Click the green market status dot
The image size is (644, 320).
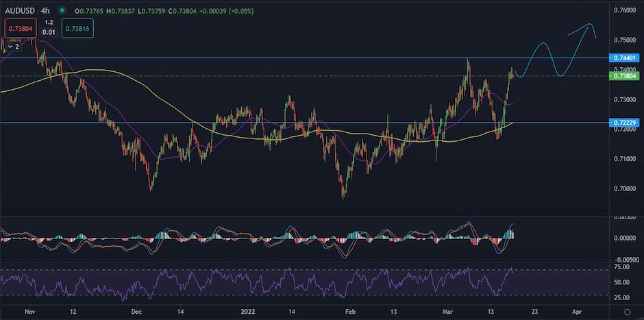coord(62,11)
